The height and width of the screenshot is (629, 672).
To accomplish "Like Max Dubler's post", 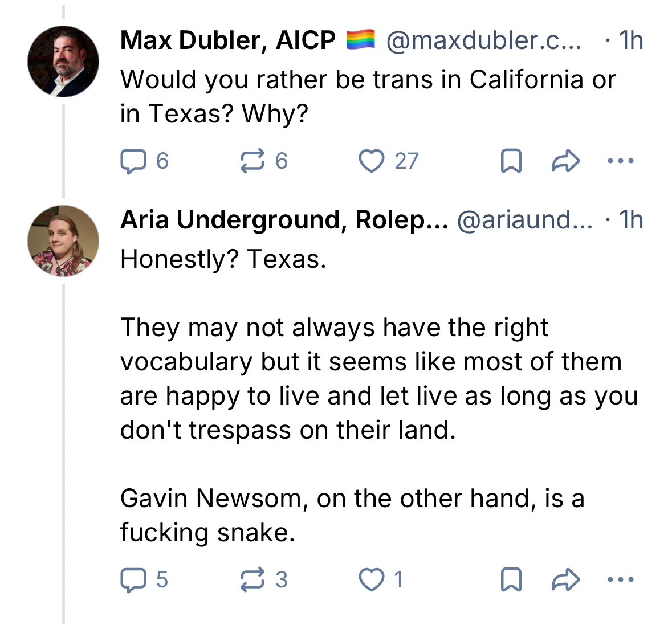I will (x=372, y=161).
